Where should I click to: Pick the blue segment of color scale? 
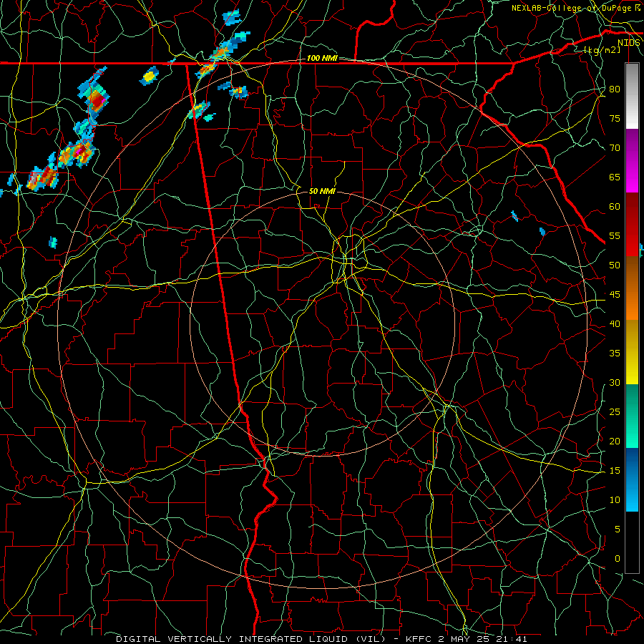[632, 479]
